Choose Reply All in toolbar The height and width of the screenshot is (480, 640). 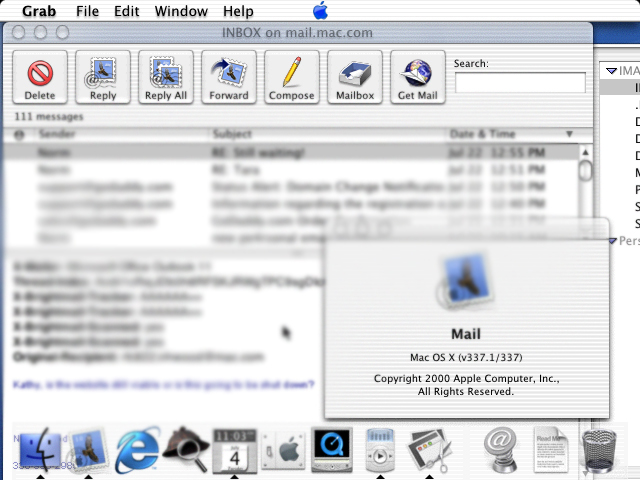166,77
